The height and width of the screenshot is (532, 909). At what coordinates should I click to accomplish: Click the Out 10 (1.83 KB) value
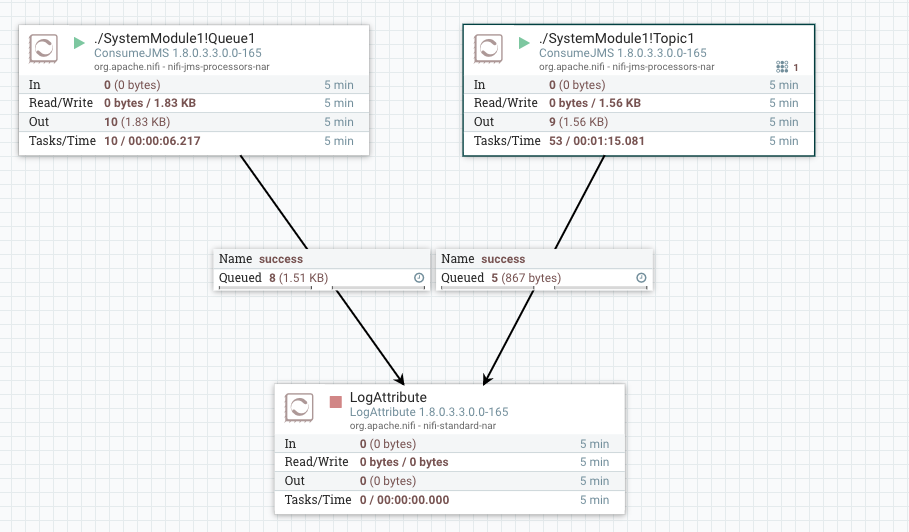[x=137, y=122]
